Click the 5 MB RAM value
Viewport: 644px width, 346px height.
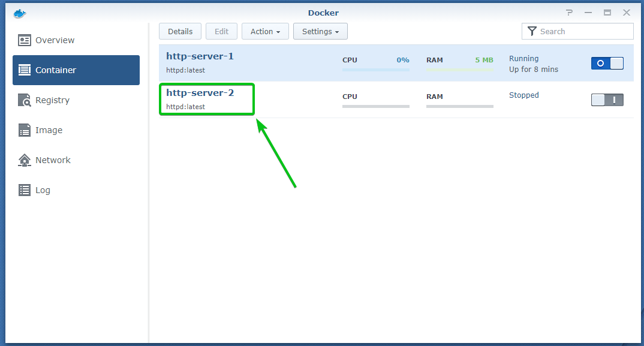[484, 60]
